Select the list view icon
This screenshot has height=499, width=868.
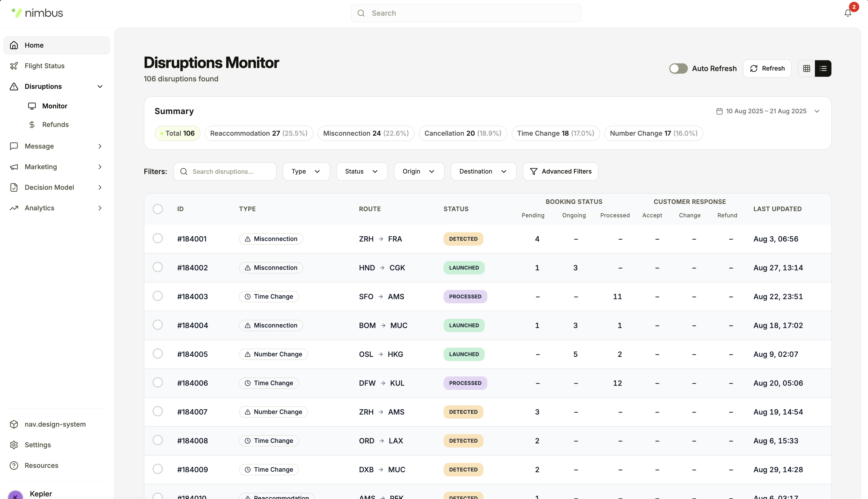[823, 68]
